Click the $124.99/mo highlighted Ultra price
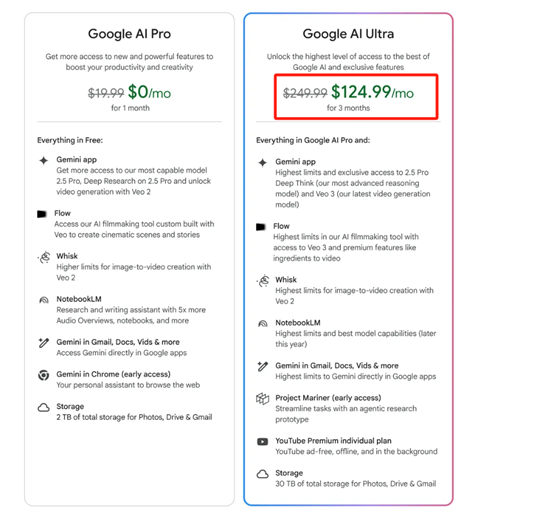Screen dimensions: 554x531 pos(372,92)
